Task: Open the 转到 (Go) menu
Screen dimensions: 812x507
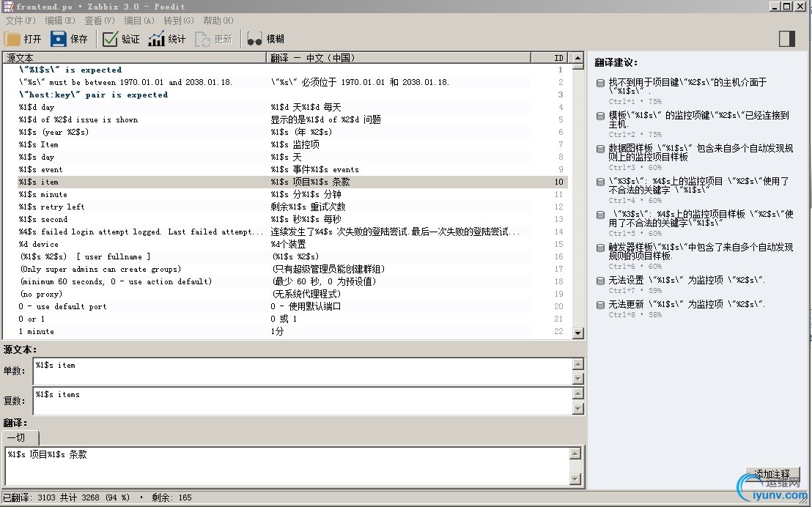Action: [x=177, y=21]
